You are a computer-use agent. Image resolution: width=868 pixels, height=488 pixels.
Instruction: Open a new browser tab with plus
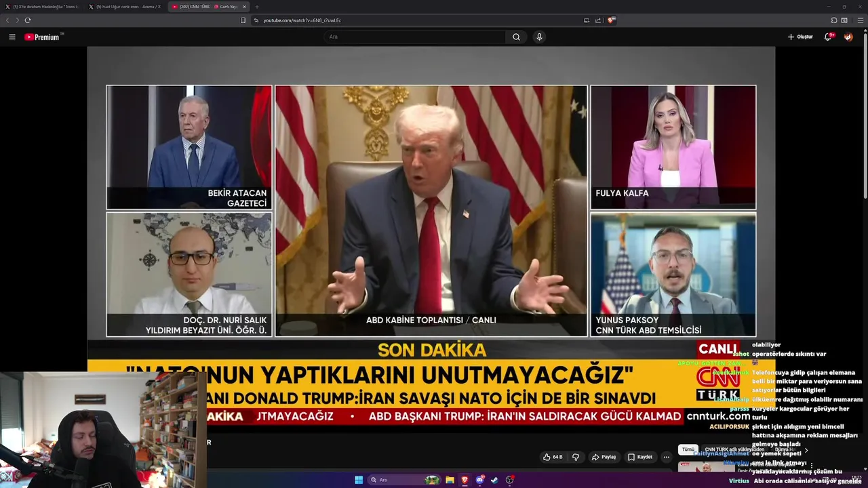click(x=256, y=7)
